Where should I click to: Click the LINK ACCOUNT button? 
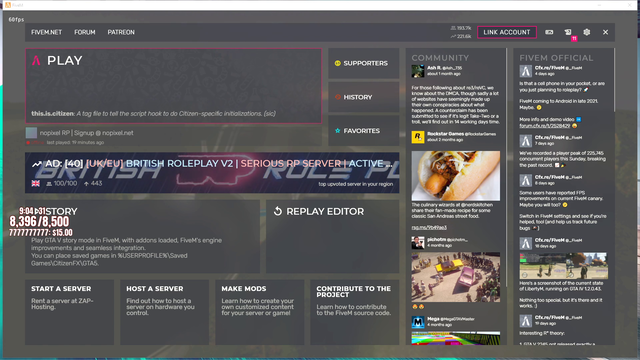pos(507,32)
